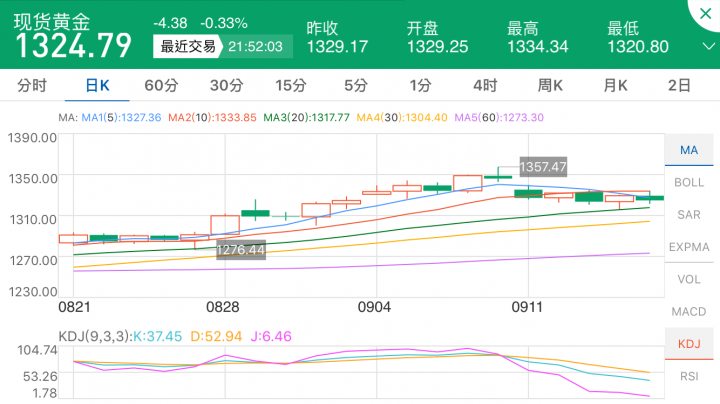720x404 pixels.
Task: Enable the MA indicator in the sidebar
Action: 688,150
